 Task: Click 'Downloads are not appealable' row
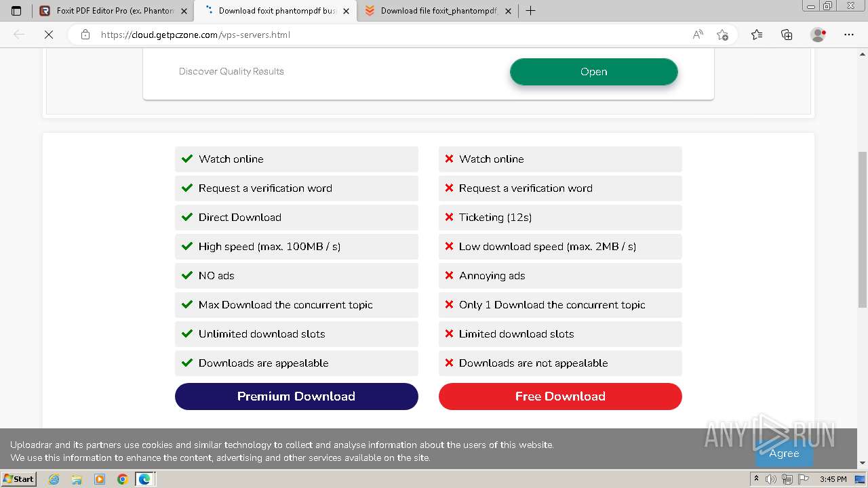560,363
